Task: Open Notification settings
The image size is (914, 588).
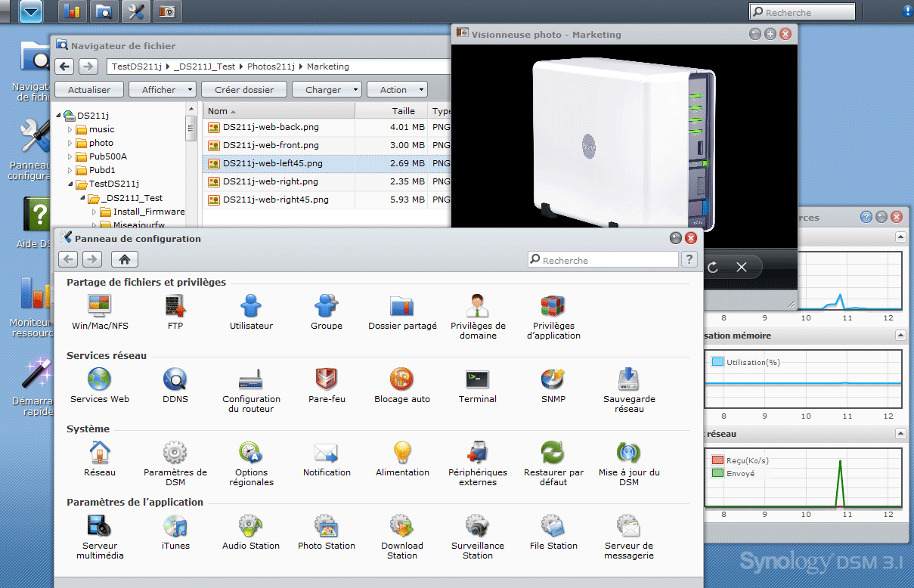Action: pyautogui.click(x=327, y=459)
